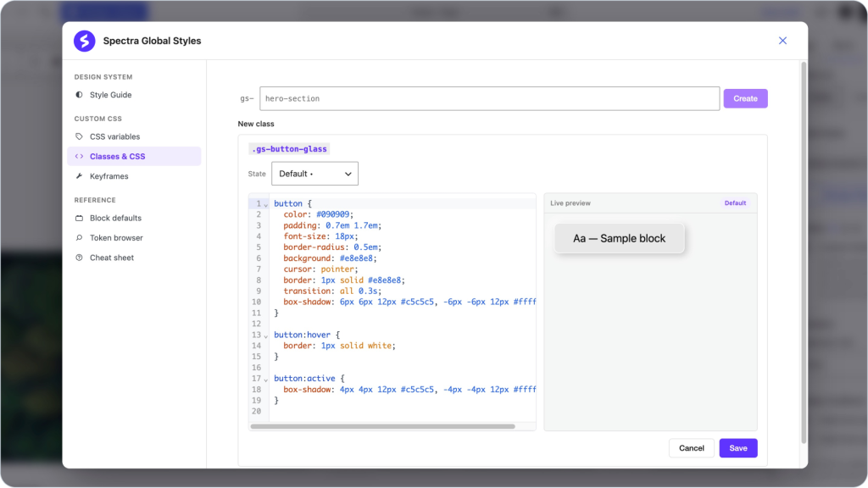Click the Live preview label
Screen dimensions: 868x488
click(x=570, y=203)
